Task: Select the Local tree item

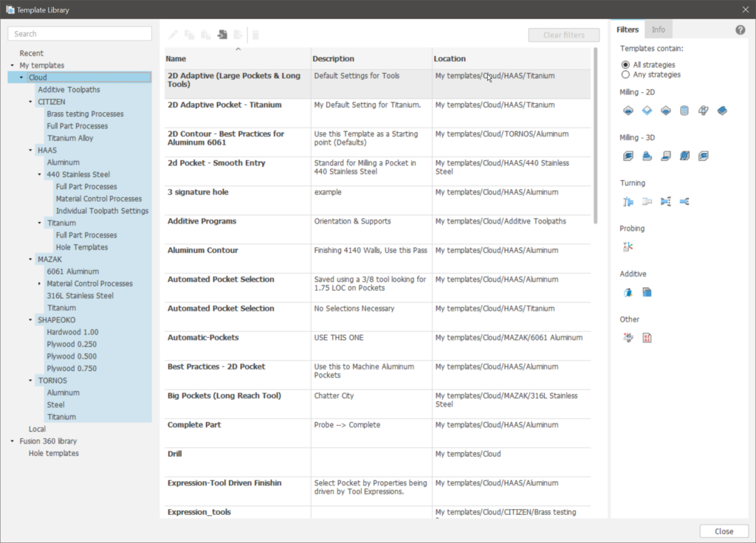Action: (37, 429)
